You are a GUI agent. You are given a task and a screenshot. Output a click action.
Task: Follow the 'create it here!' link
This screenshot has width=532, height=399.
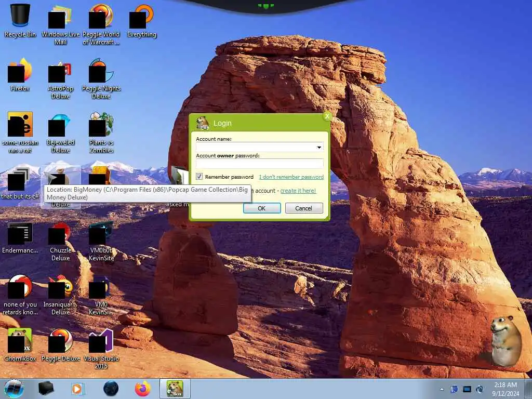tap(298, 191)
